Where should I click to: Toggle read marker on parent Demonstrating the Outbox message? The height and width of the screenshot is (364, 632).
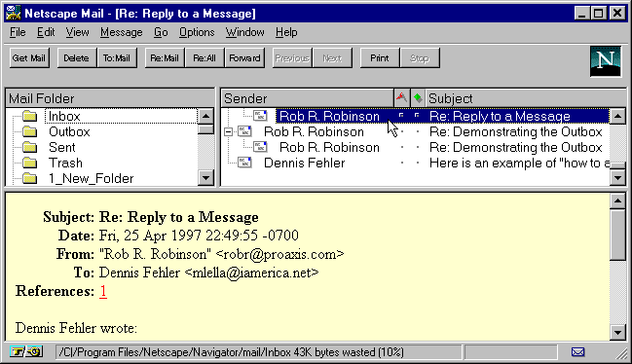tap(418, 131)
